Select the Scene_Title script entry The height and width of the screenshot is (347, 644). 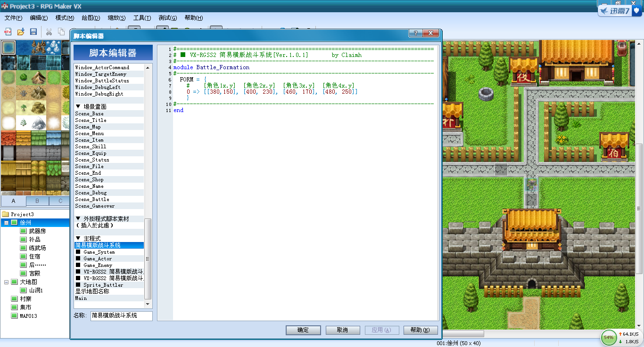click(109, 121)
